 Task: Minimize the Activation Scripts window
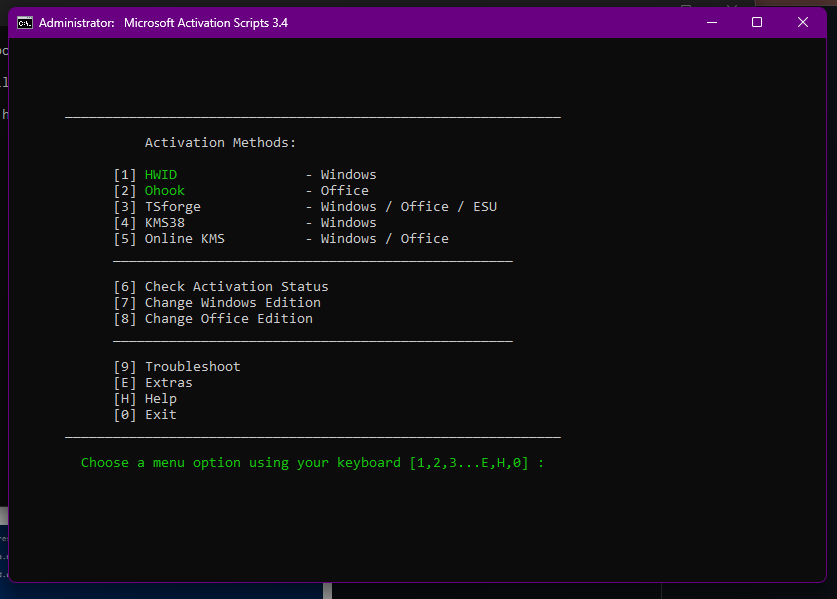[x=711, y=22]
